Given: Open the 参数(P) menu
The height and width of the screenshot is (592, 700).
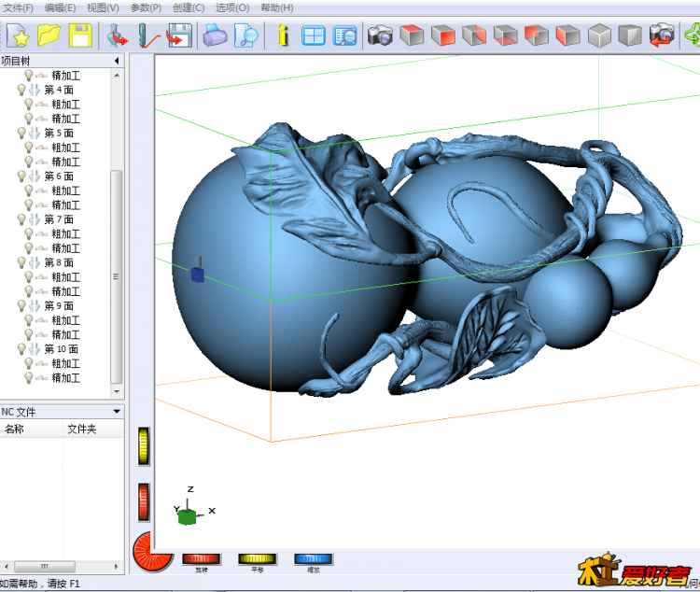Looking at the screenshot, I should coord(146,8).
